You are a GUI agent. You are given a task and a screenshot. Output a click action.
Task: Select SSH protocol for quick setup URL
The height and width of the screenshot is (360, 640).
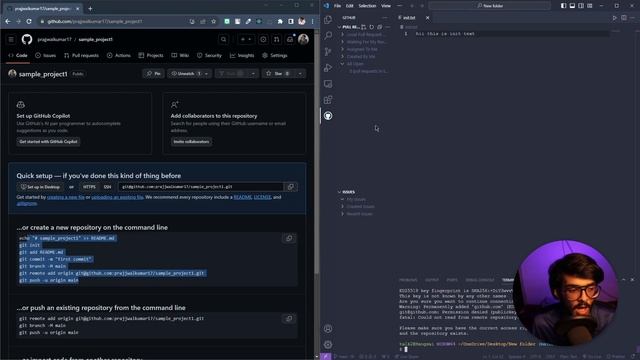[x=107, y=187]
